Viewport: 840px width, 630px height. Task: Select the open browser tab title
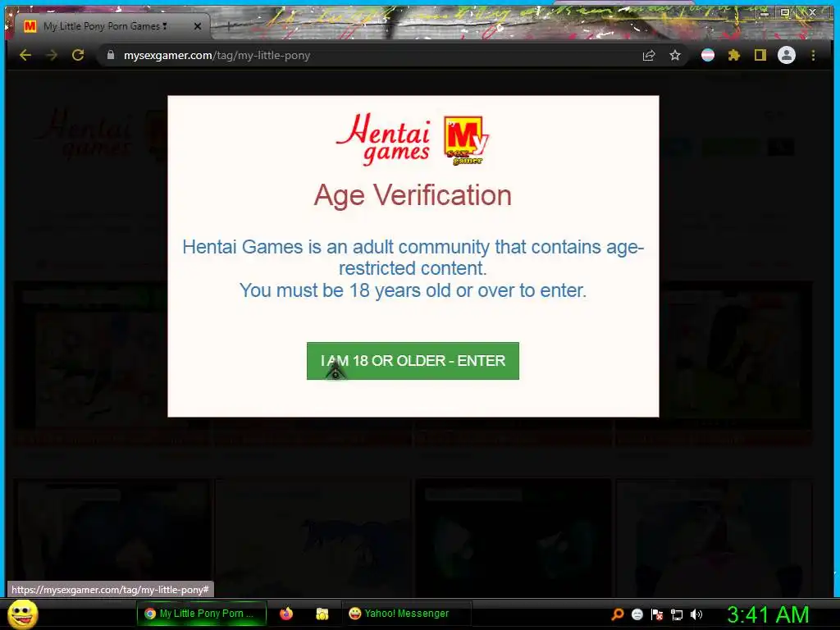[105, 26]
